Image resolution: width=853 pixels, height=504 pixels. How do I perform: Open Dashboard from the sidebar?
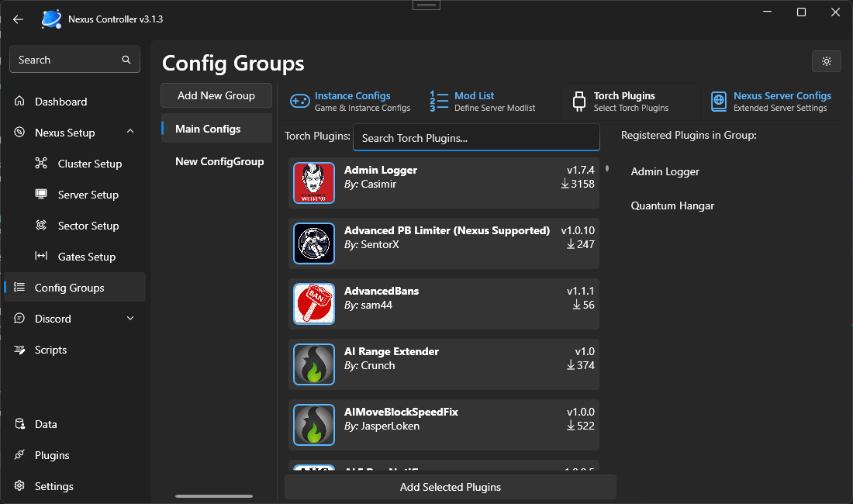(60, 102)
